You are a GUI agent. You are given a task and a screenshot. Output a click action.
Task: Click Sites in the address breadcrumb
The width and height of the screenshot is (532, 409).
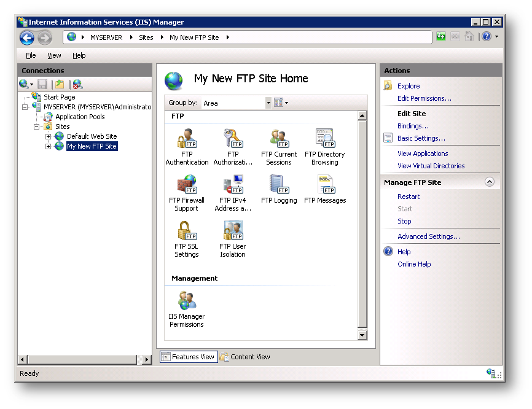click(146, 37)
